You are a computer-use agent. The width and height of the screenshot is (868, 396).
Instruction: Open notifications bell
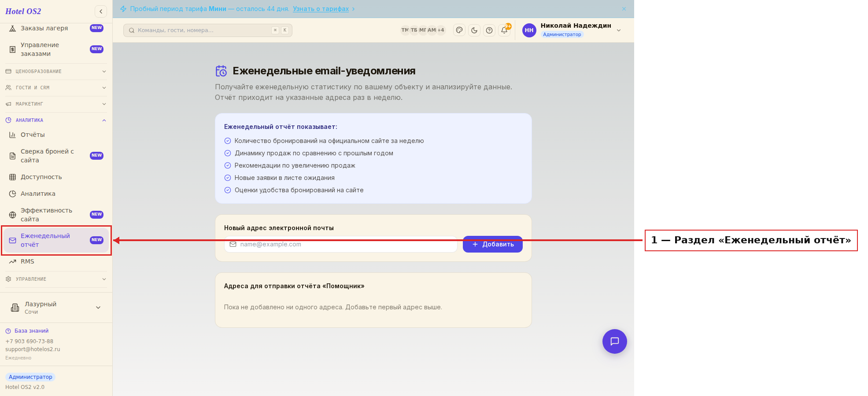[x=504, y=30]
